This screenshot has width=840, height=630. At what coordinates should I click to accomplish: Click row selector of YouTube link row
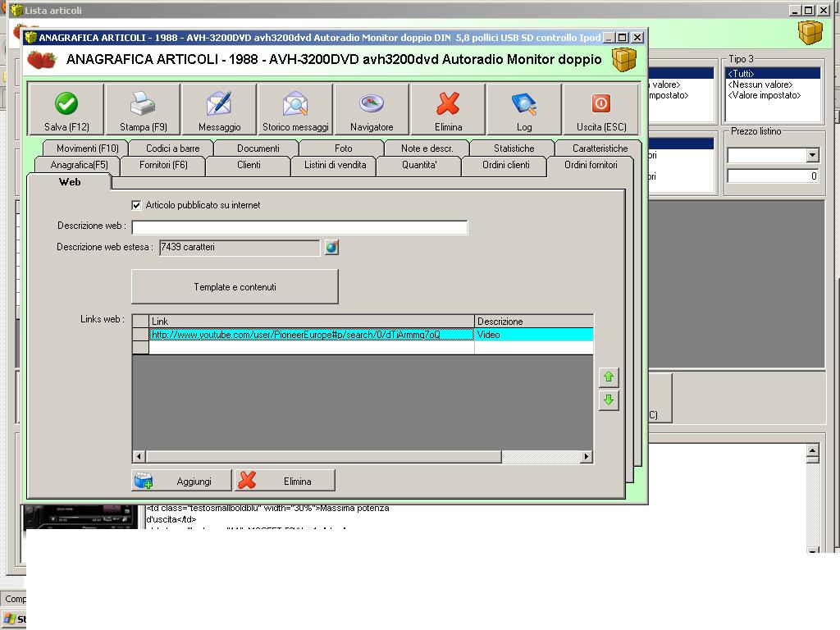[140, 335]
